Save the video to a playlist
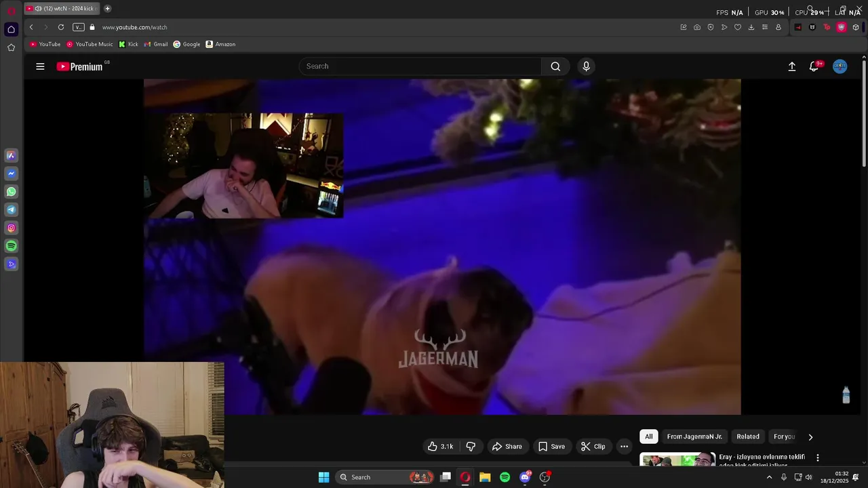The height and width of the screenshot is (488, 868). click(x=551, y=446)
